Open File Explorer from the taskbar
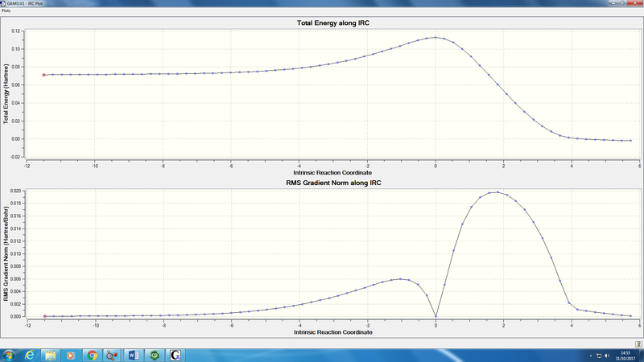Screen dimensions: 644x362 click(51, 356)
